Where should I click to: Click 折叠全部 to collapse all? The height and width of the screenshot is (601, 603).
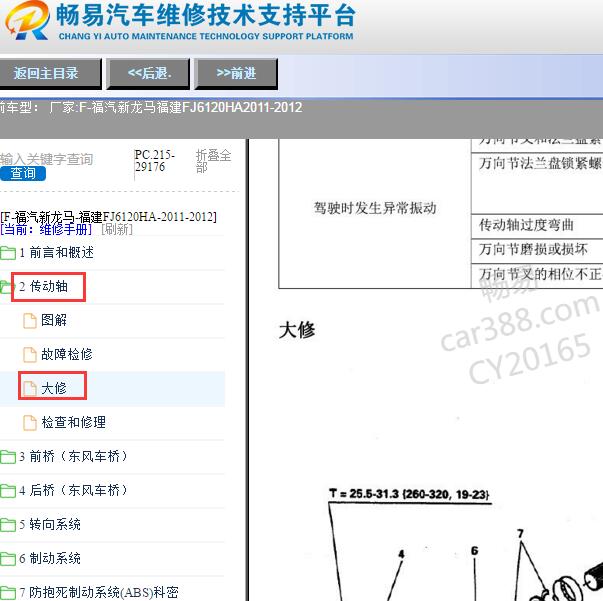pyautogui.click(x=213, y=161)
